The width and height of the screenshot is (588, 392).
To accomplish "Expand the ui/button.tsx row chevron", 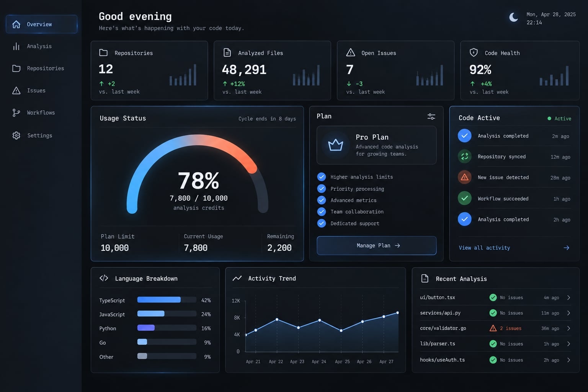I will (569, 297).
